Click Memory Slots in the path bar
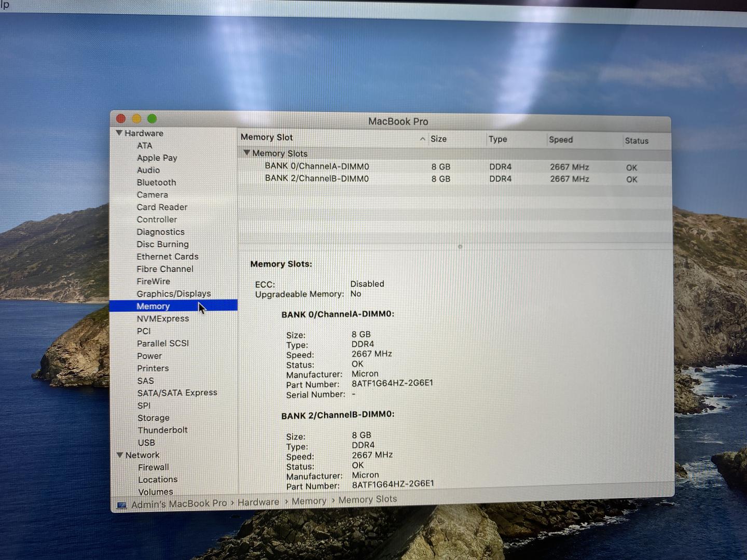The width and height of the screenshot is (747, 560). [368, 500]
